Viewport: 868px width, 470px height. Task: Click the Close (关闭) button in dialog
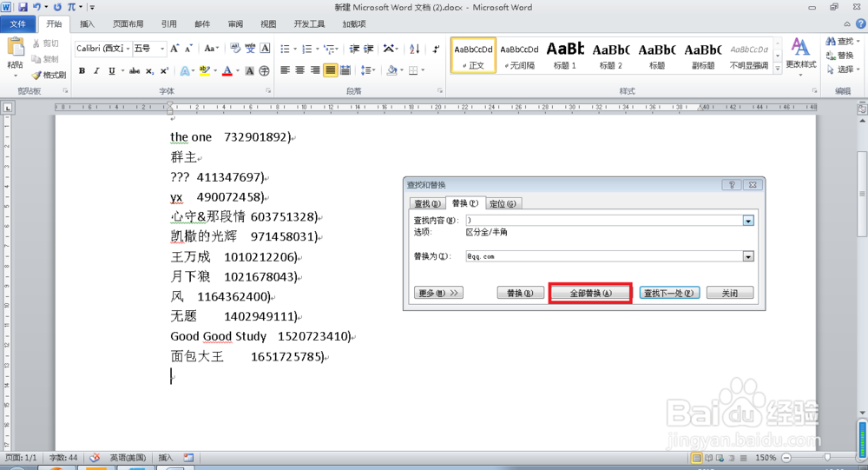point(730,293)
